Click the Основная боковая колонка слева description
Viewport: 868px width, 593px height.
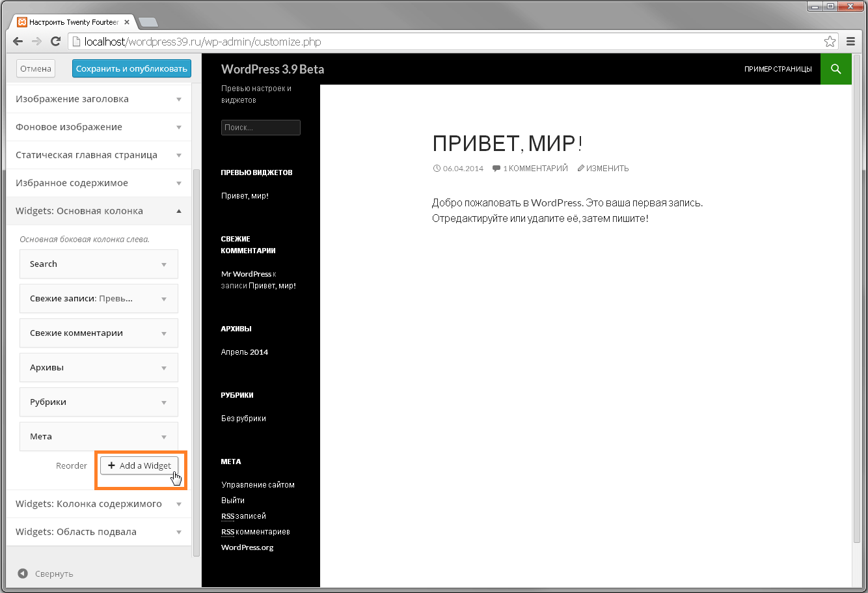point(85,240)
